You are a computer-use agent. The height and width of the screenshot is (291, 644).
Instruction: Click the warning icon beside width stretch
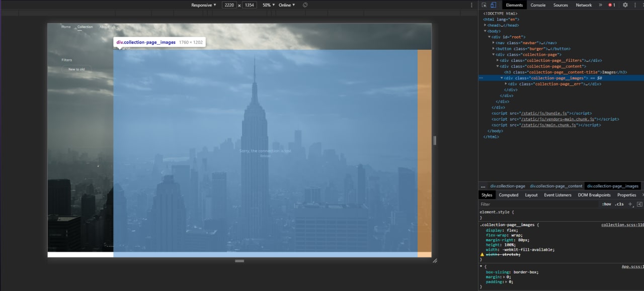(482, 254)
